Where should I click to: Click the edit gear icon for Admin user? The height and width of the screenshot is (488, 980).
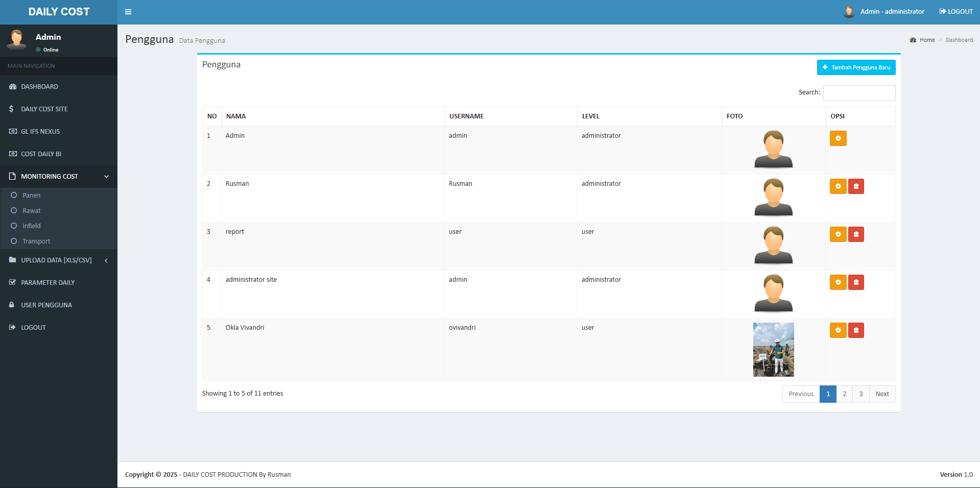click(838, 138)
